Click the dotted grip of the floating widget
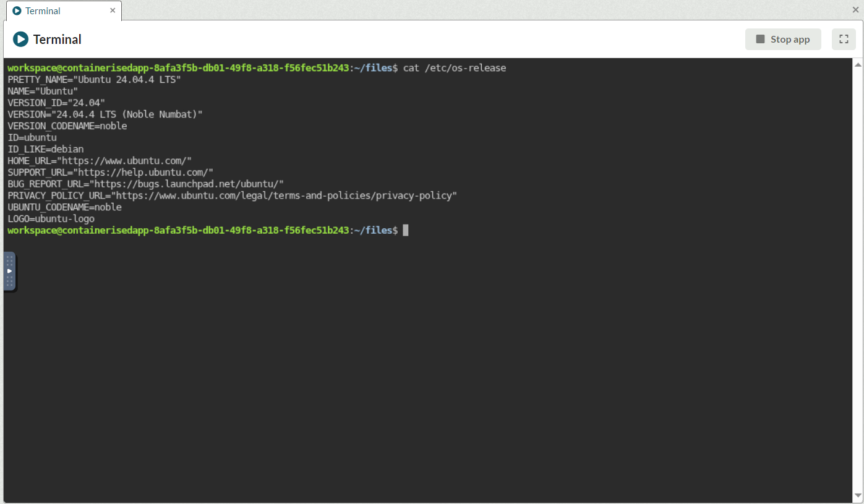Image resolution: width=864 pixels, height=504 pixels. coord(9,260)
